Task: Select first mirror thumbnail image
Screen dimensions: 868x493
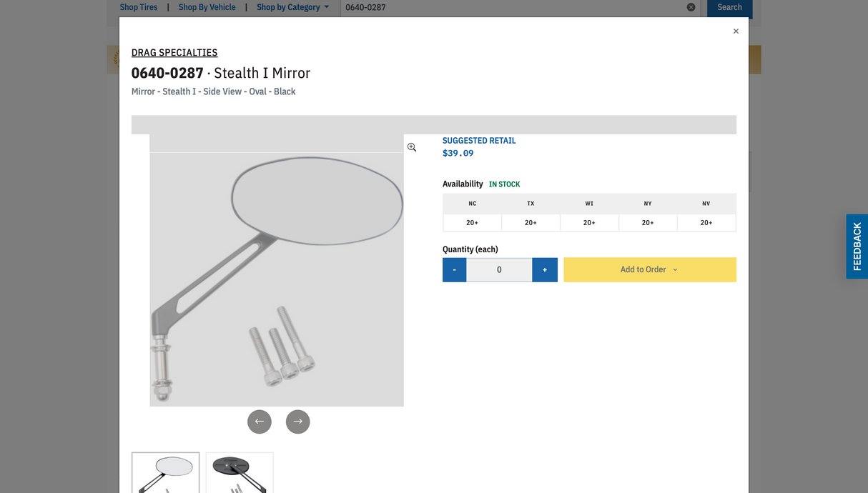Action: click(x=166, y=472)
